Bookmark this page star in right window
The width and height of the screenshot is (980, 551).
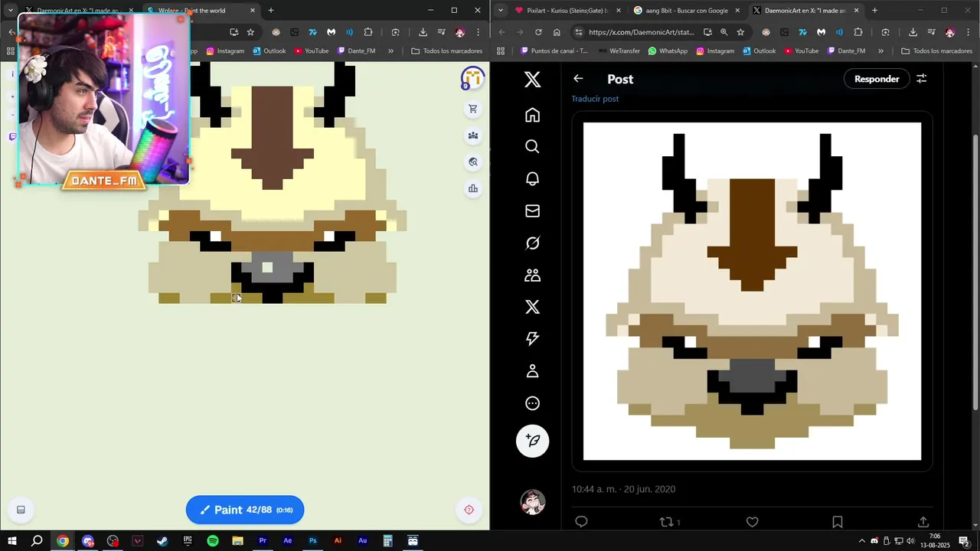[x=740, y=32]
